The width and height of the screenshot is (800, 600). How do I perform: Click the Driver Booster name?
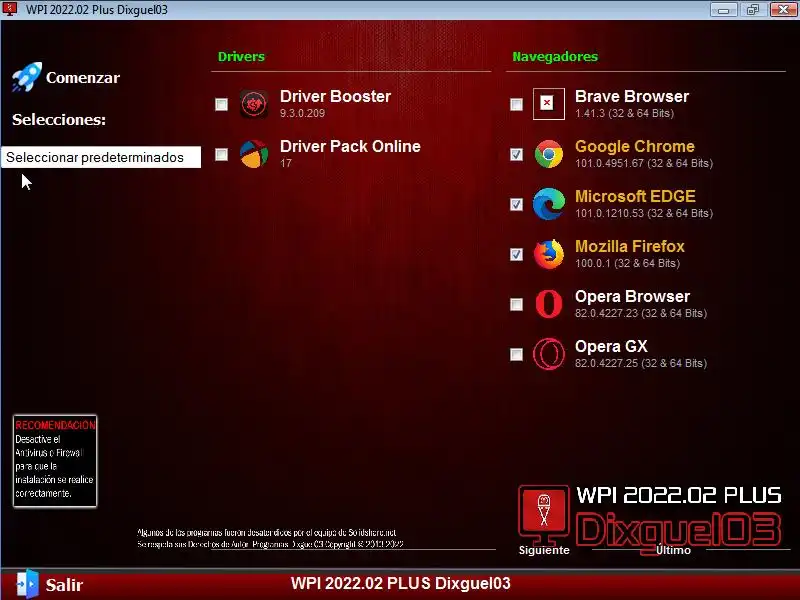click(x=335, y=96)
